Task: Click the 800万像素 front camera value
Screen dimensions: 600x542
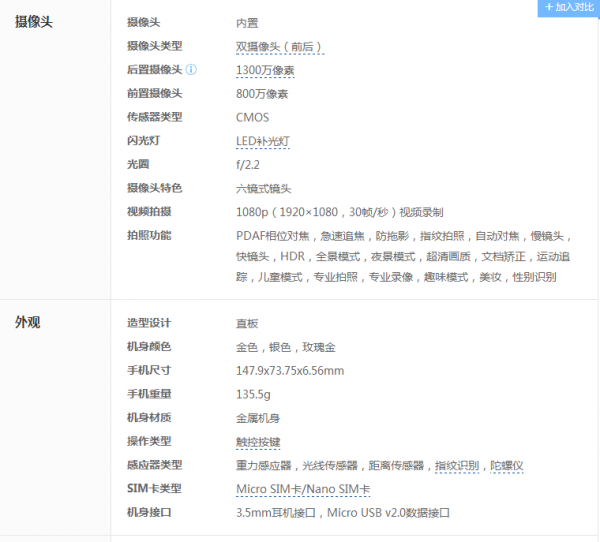Action: [262, 94]
